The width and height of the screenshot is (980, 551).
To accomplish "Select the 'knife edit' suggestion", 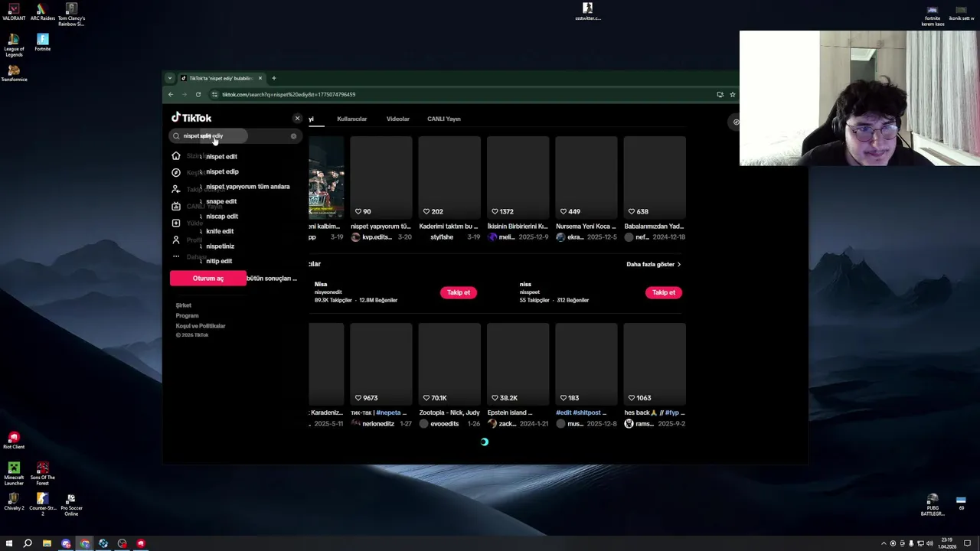I will pyautogui.click(x=220, y=231).
